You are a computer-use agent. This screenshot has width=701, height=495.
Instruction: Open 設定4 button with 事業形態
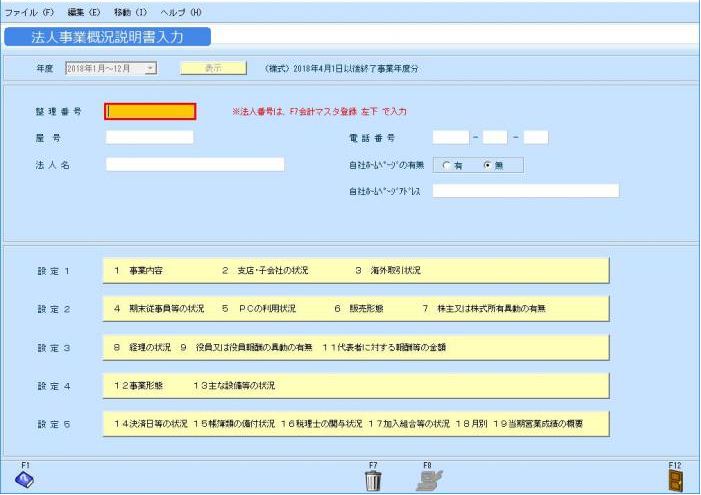[356, 385]
